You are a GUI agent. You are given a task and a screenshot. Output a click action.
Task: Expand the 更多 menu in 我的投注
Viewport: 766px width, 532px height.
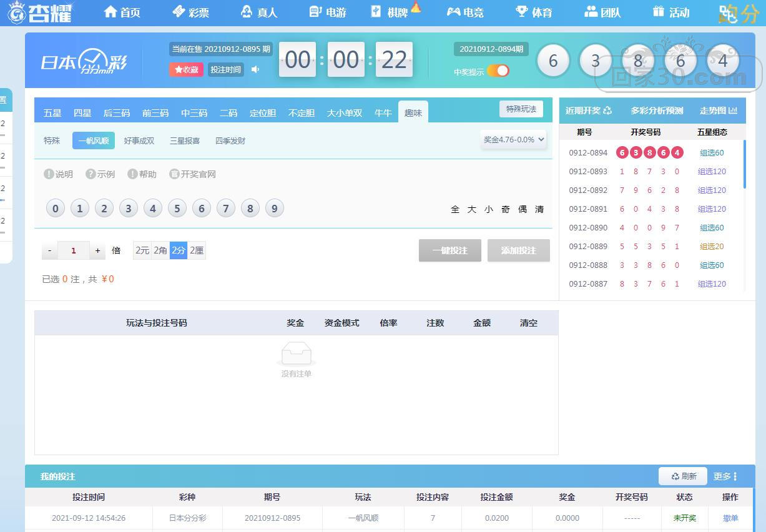tap(725, 476)
